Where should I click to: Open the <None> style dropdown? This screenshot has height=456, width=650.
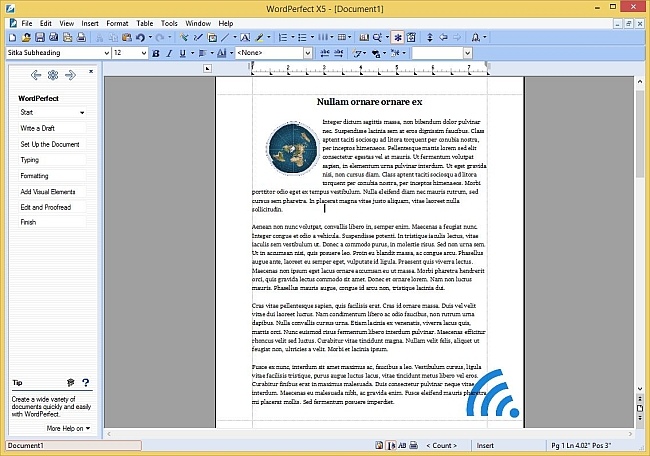pyautogui.click(x=308, y=53)
